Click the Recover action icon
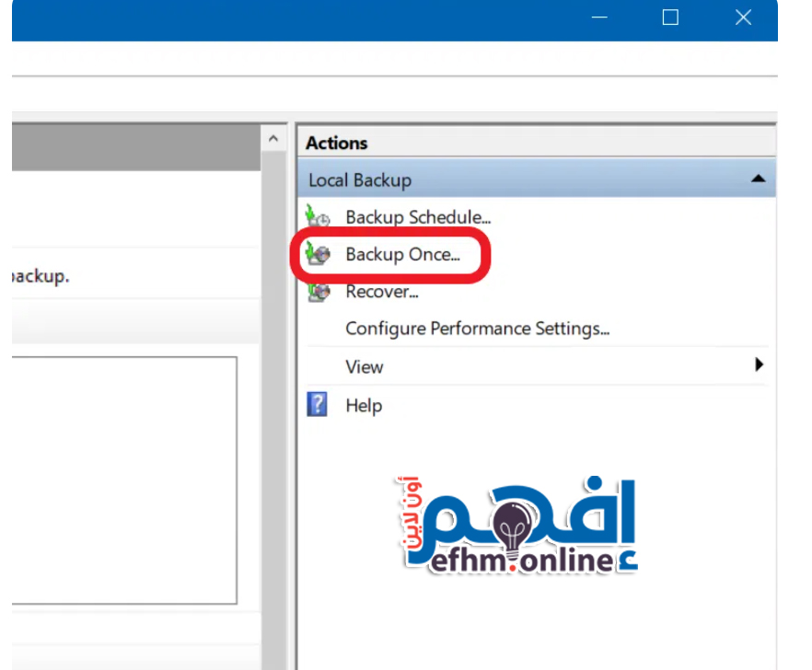 click(318, 292)
